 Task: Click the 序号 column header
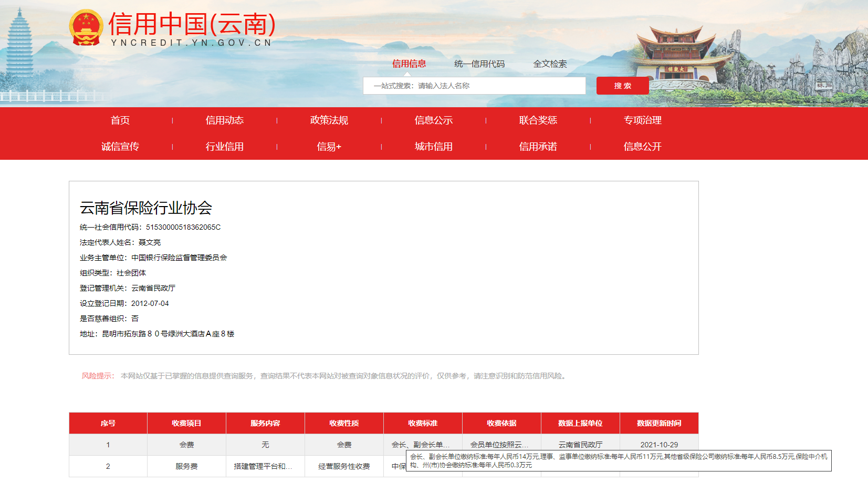tap(108, 423)
